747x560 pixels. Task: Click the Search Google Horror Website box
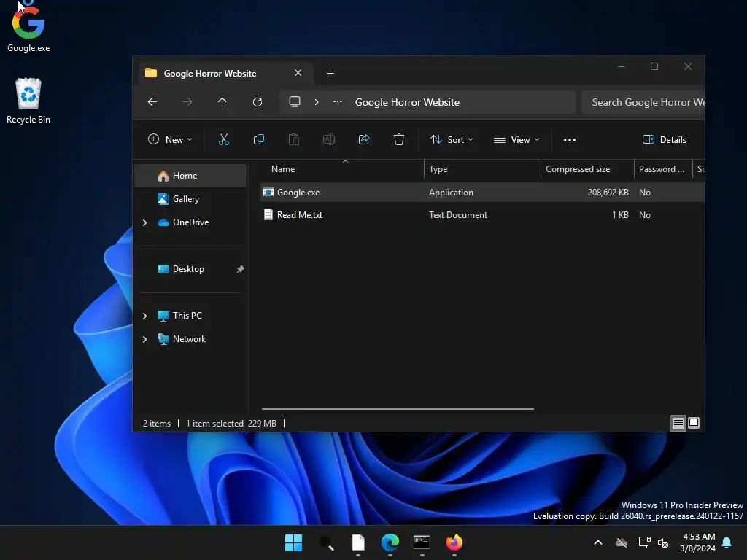(x=643, y=102)
